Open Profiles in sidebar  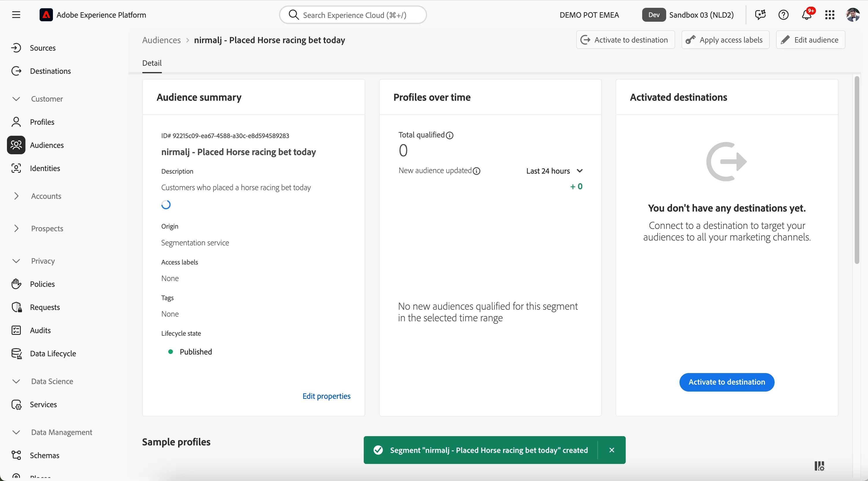[x=42, y=122]
